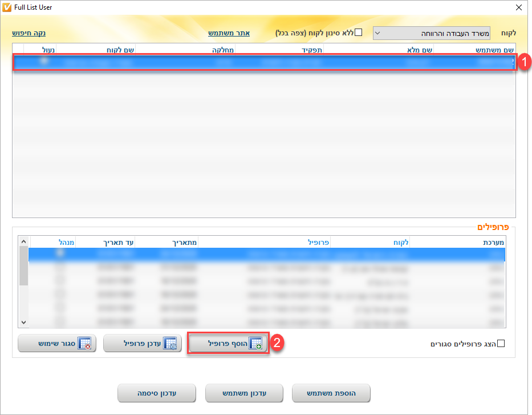Click the נקה חיפוש link
This screenshot has width=532, height=415.
click(29, 33)
